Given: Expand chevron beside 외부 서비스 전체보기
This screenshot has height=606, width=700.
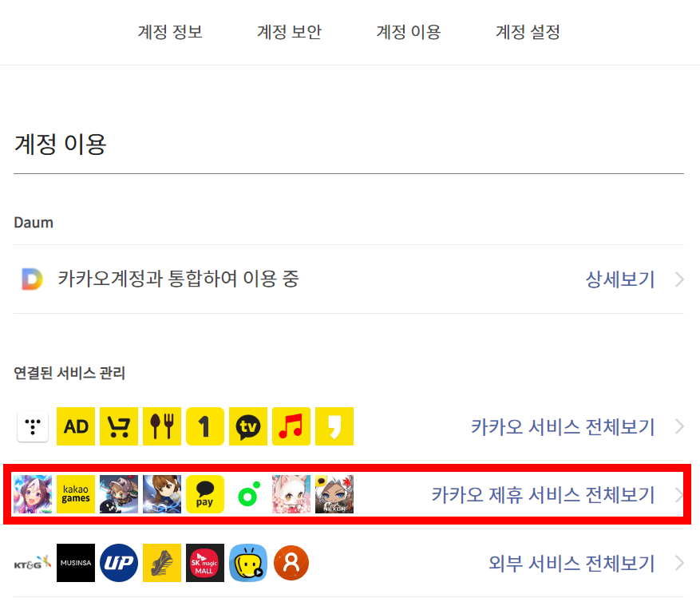Looking at the screenshot, I should 679,563.
